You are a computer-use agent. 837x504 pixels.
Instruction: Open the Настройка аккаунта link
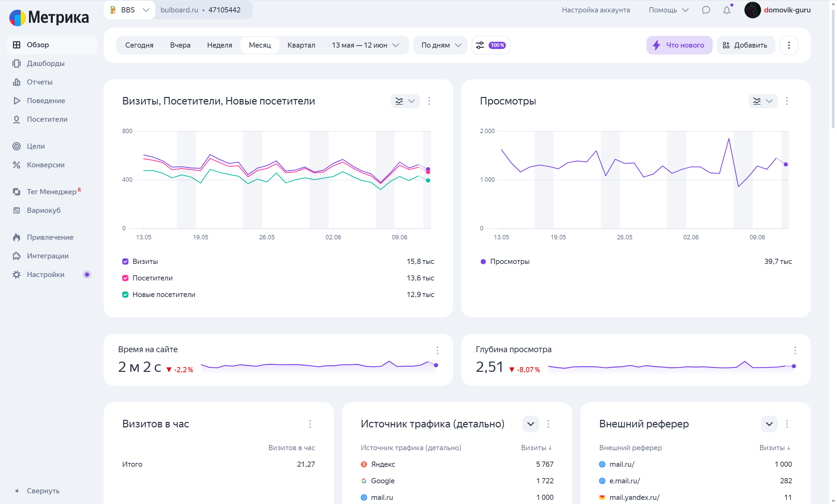pyautogui.click(x=596, y=10)
